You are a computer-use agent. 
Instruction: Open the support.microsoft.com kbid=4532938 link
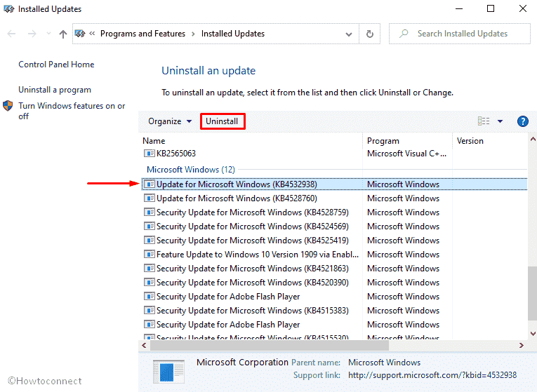pyautogui.click(x=432, y=375)
